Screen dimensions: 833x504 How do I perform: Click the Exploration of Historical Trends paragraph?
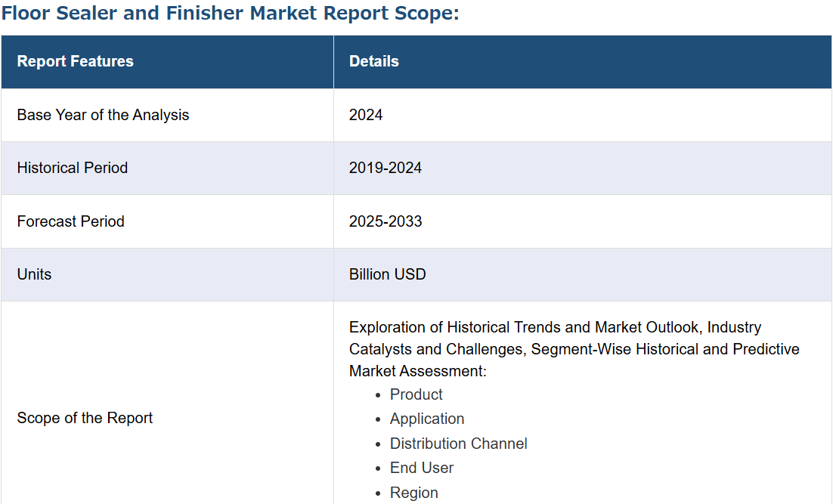pos(574,349)
